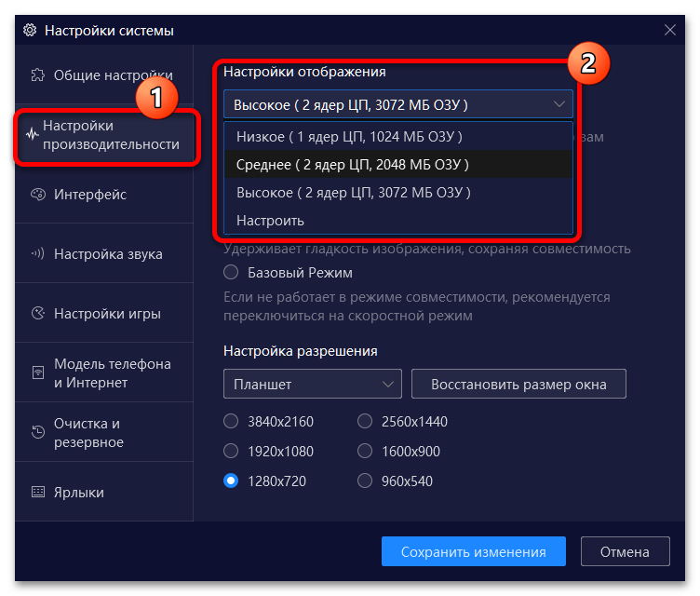
Task: Choose 2560x1440 resolution radio button
Action: tap(365, 422)
